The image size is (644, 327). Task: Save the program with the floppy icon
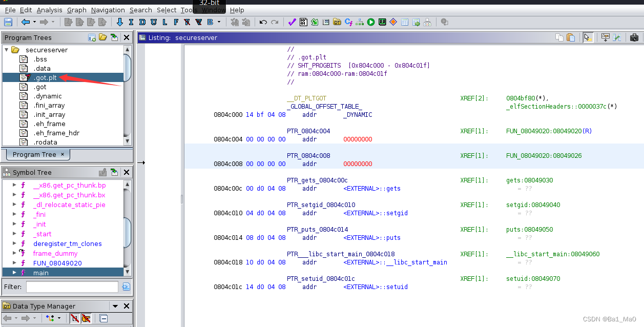click(8, 22)
